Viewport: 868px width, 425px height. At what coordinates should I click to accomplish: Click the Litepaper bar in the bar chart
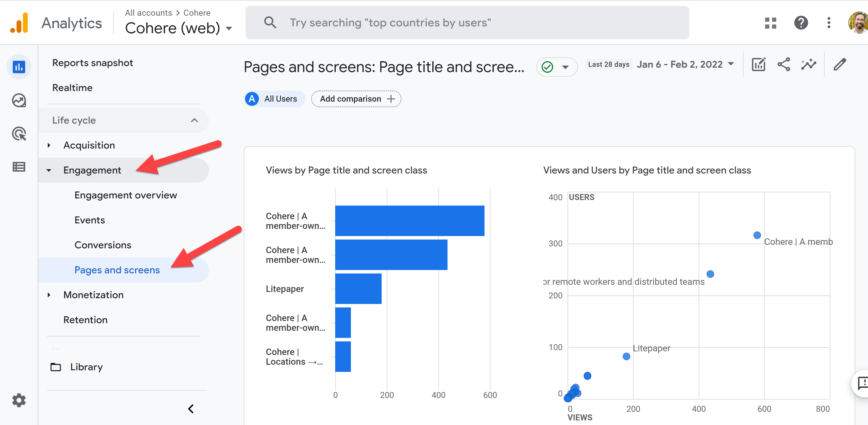pos(358,289)
